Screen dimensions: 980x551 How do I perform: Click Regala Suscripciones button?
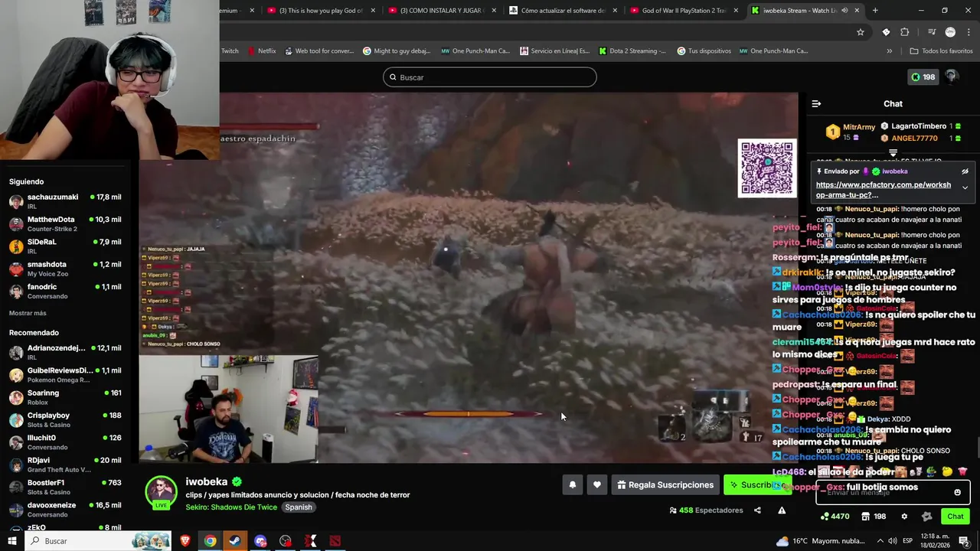click(665, 484)
